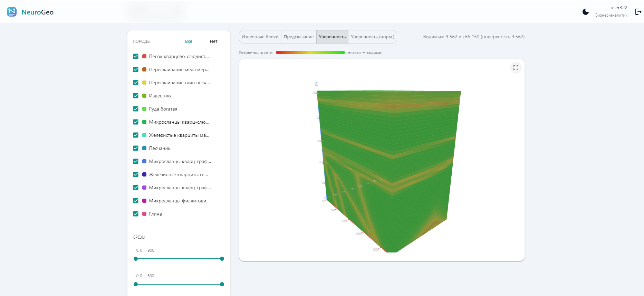Click the pink Глина color swatch
644x296 pixels.
[144, 214]
